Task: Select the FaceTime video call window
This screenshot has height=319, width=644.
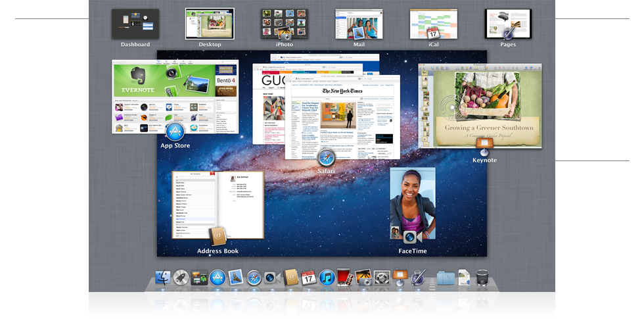Action: pos(413,203)
